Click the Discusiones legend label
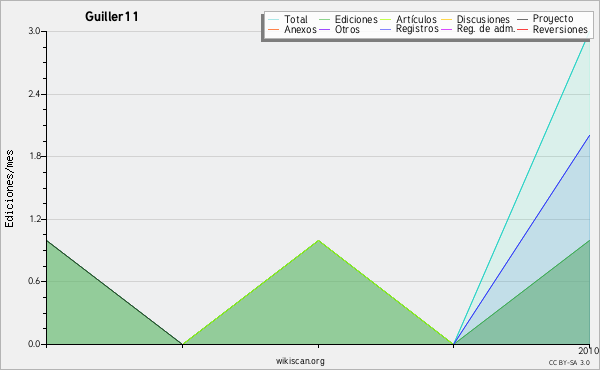Image resolution: width=600 pixels, height=370 pixels. pos(483,19)
